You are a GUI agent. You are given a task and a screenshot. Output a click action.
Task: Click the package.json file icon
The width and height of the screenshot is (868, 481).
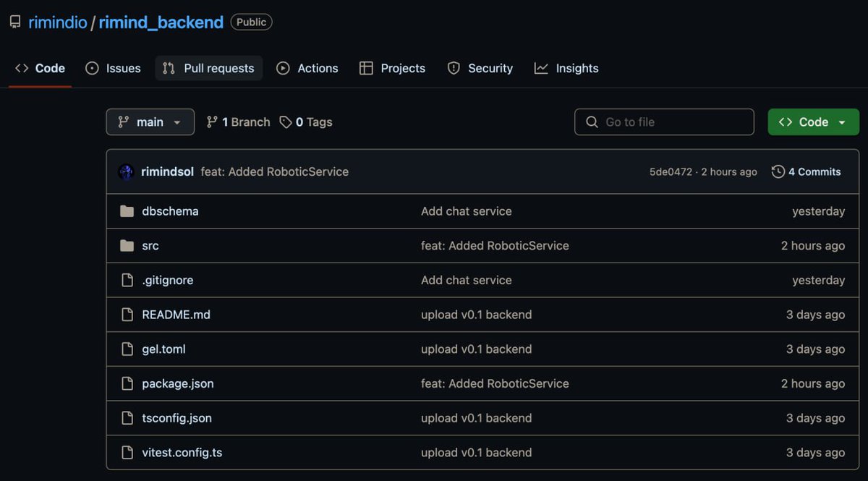tap(127, 384)
